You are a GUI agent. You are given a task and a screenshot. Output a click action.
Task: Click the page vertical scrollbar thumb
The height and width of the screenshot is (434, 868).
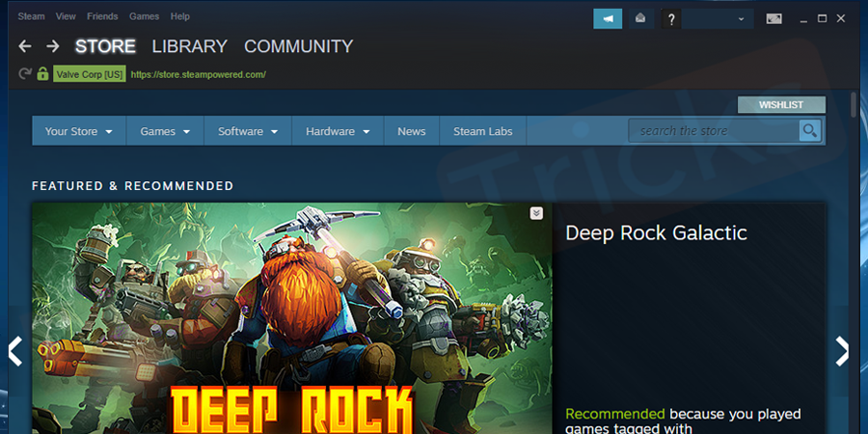(x=854, y=105)
